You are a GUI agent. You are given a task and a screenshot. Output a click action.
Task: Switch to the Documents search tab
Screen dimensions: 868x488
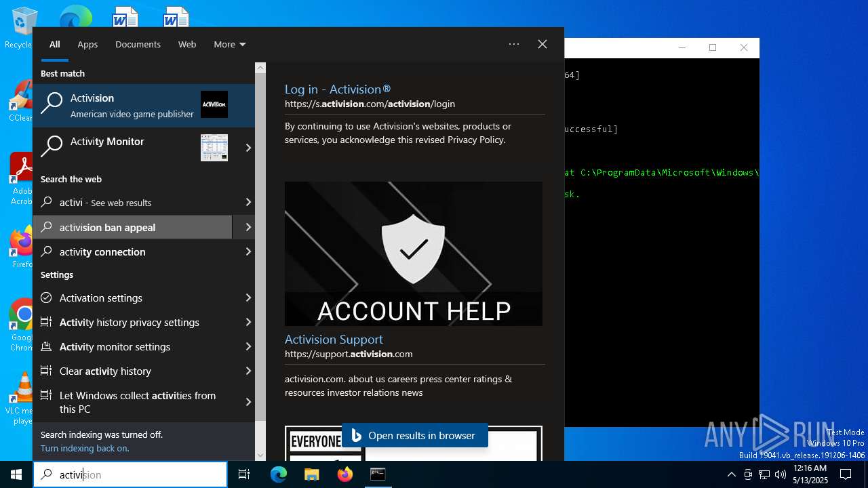coord(138,44)
